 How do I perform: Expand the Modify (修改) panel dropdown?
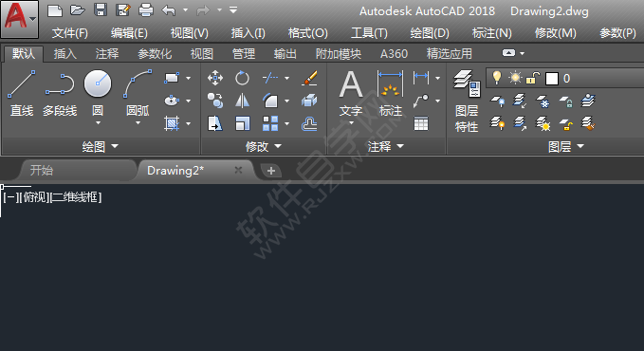point(264,146)
